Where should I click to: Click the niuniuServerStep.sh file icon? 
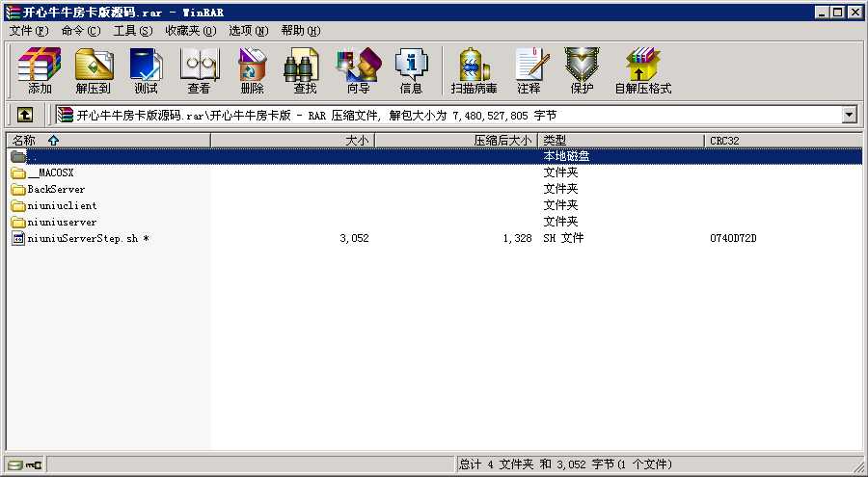pos(18,239)
